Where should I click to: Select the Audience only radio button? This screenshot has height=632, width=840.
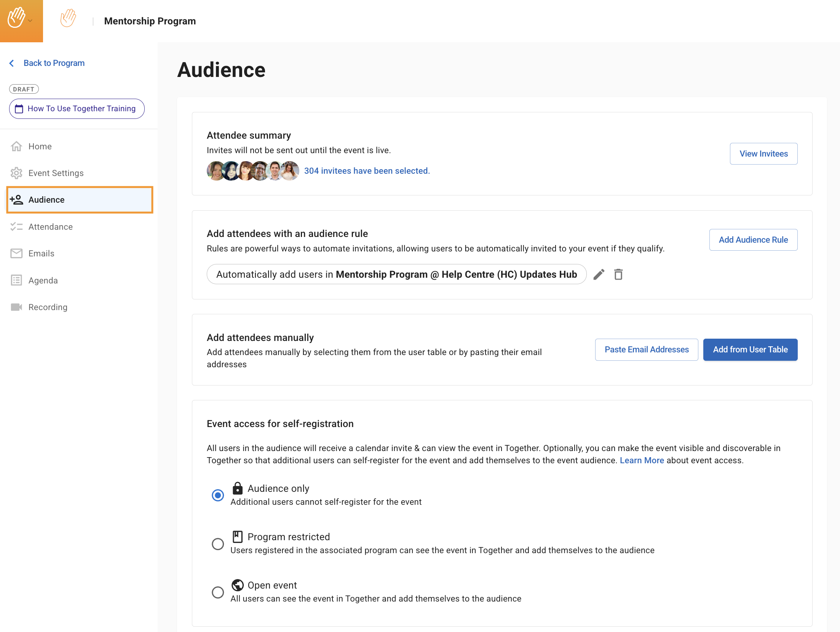click(x=218, y=495)
